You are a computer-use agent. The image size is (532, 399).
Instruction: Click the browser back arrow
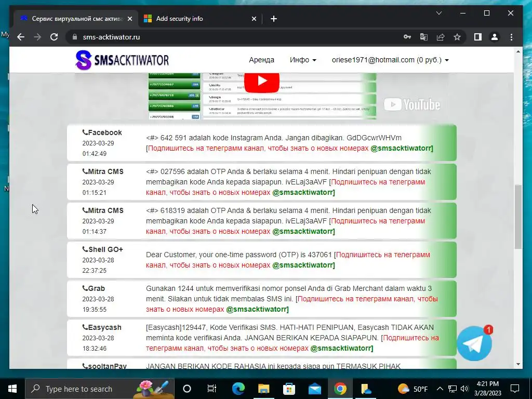click(21, 37)
